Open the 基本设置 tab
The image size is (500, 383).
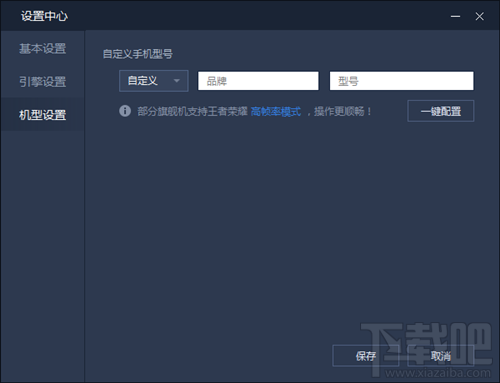pos(42,49)
